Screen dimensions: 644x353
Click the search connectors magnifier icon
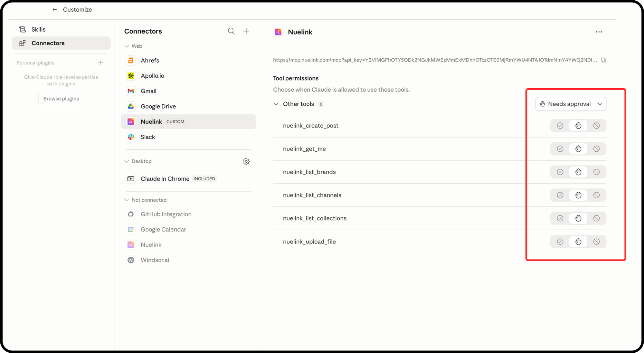(x=231, y=31)
